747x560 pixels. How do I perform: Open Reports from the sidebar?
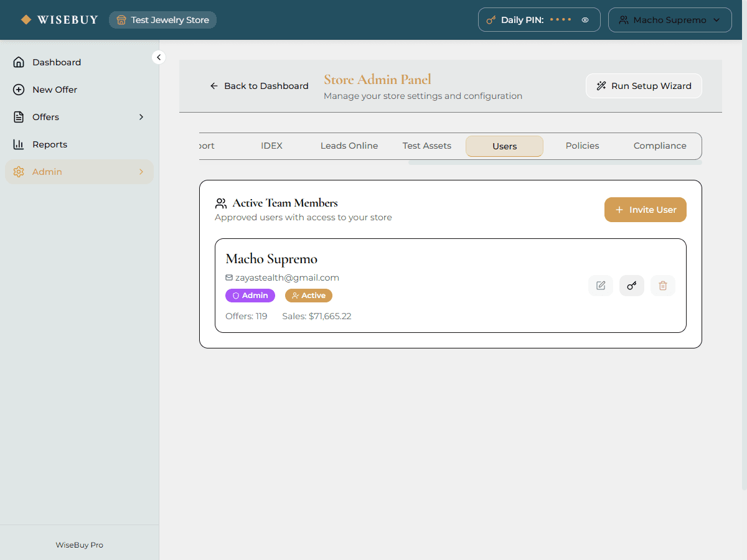click(50, 144)
